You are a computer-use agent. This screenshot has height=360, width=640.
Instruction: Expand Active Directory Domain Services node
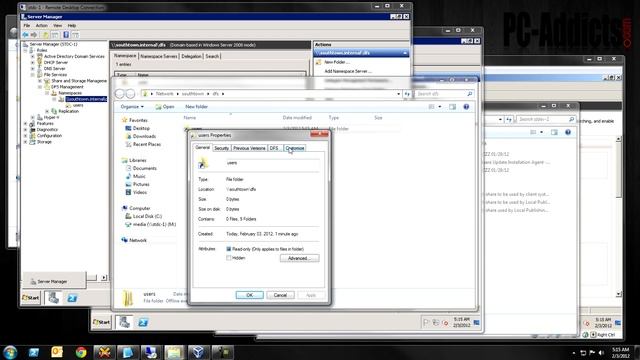point(33,56)
